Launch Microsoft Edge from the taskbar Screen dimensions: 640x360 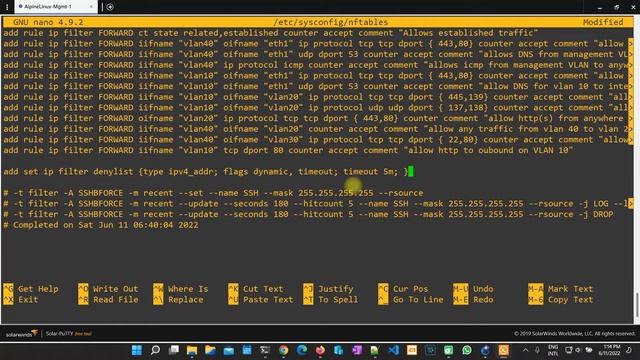302,350
